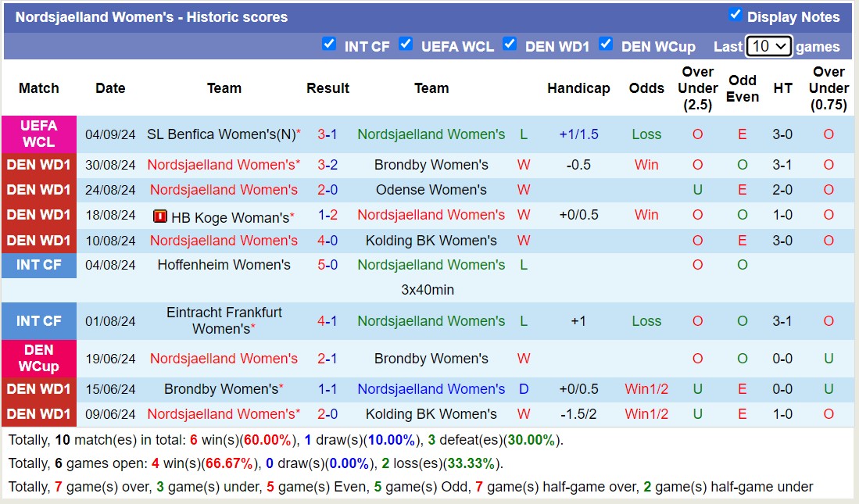This screenshot has width=859, height=504.
Task: Uncheck the DEN WD1 filter checkbox
Action: tap(510, 45)
